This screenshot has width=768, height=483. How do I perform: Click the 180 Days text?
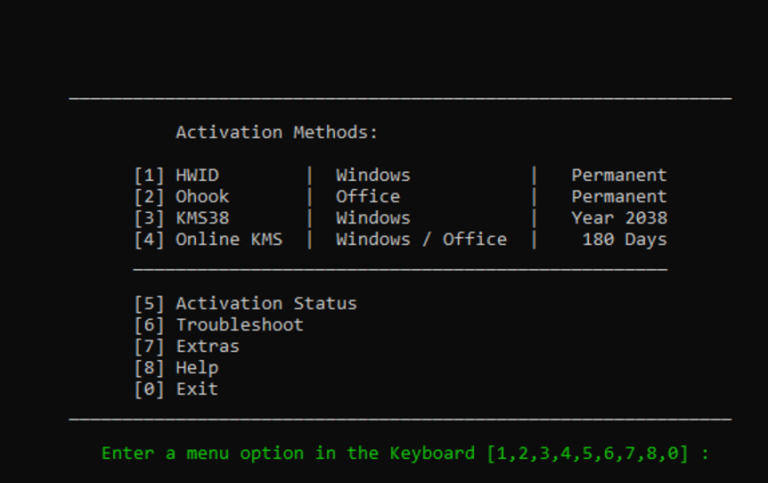[x=624, y=239]
